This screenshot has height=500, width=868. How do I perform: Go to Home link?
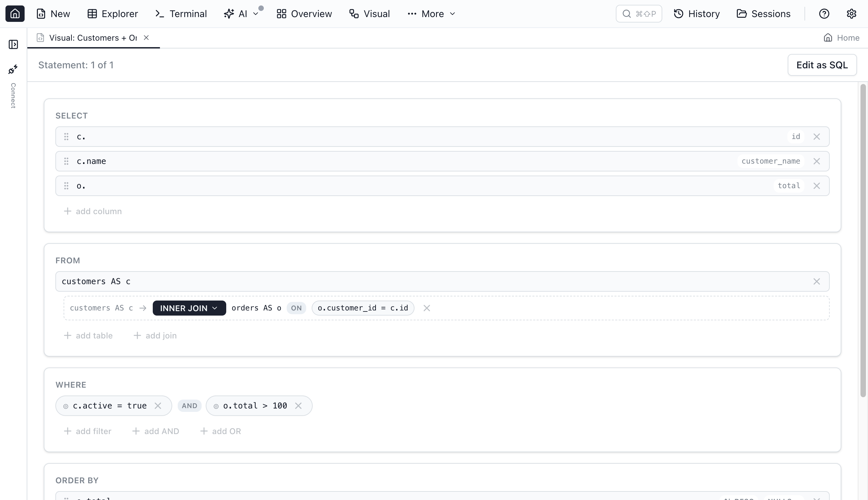click(841, 38)
